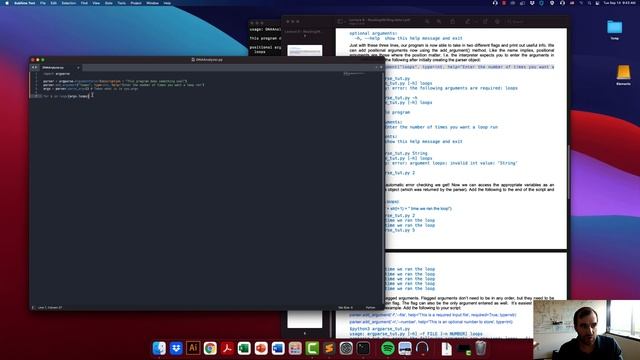Switch to Sublime Text via its Dock icon
The width and height of the screenshot is (640, 360).
(x=329, y=348)
